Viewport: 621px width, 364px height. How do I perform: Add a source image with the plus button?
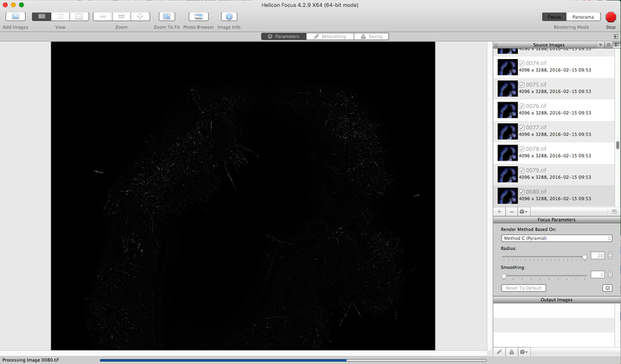pos(499,212)
